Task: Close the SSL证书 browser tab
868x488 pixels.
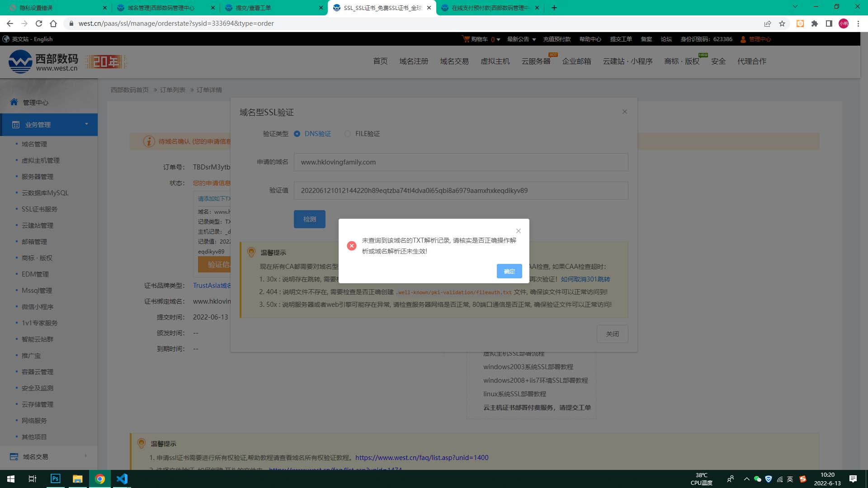Action: 429,8
